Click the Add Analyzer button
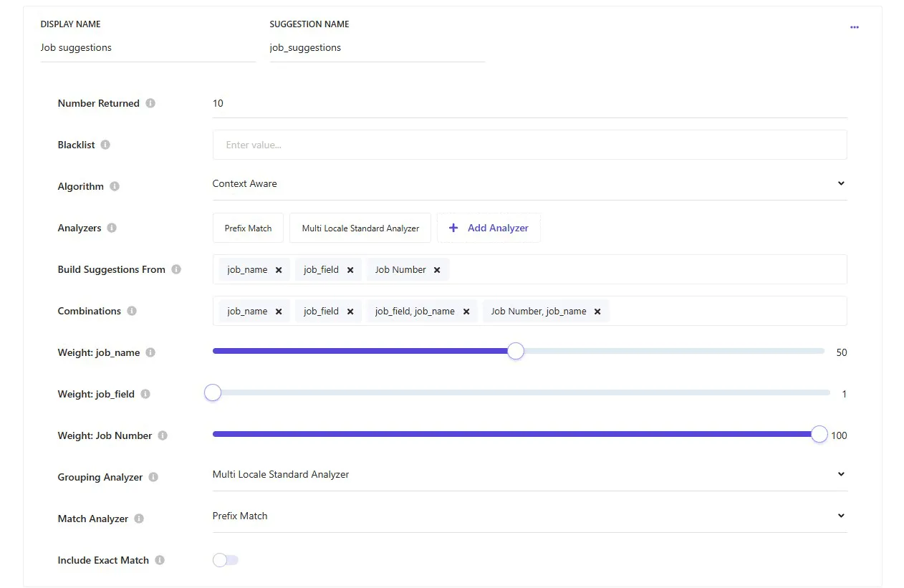The image size is (904, 588). [489, 227]
